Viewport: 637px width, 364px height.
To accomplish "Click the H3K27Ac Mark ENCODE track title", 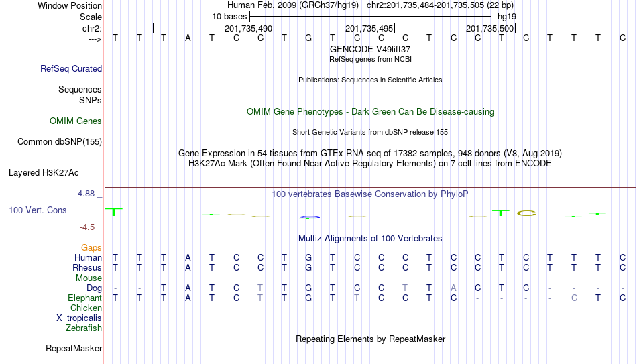I will point(370,164).
